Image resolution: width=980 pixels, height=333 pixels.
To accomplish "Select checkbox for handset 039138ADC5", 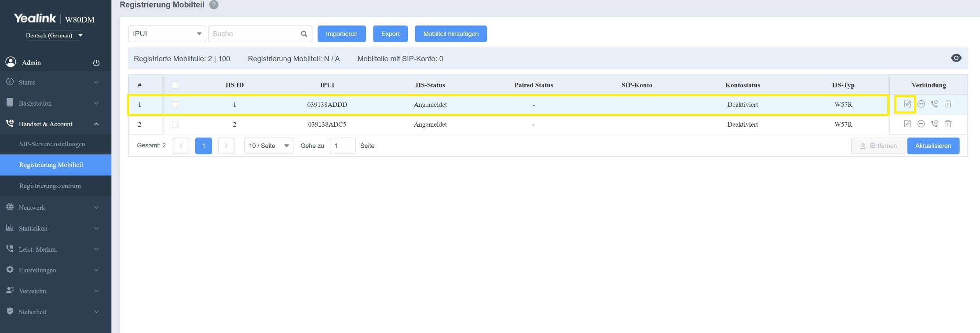I will [176, 124].
